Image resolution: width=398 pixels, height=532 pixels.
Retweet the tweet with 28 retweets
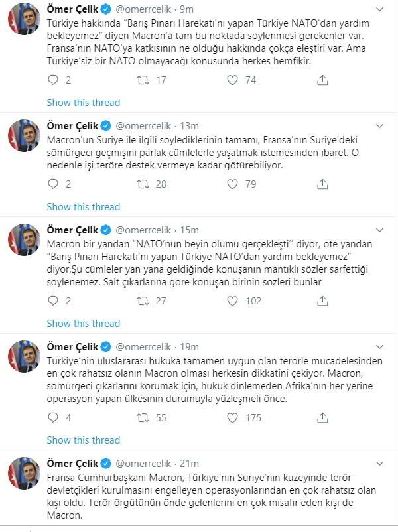pyautogui.click(x=141, y=184)
